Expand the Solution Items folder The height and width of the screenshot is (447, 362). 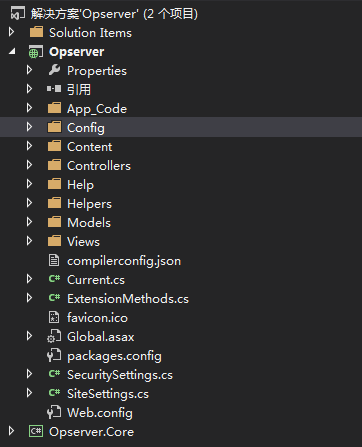click(x=12, y=32)
